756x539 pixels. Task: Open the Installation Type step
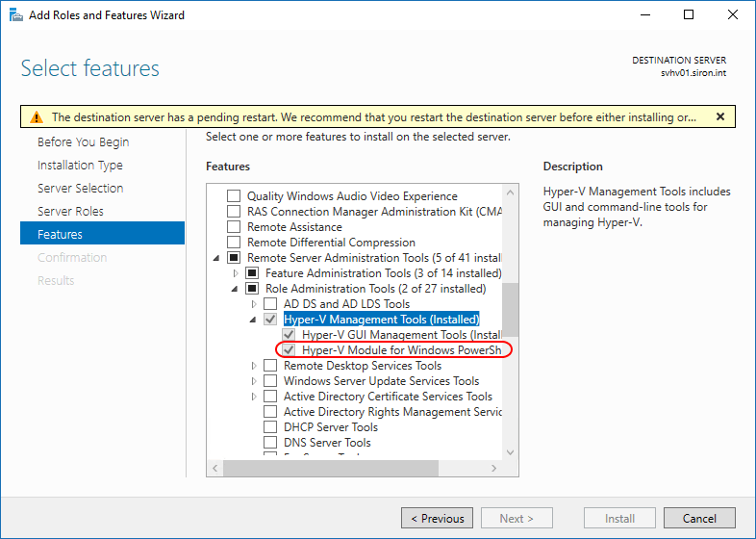[80, 165]
